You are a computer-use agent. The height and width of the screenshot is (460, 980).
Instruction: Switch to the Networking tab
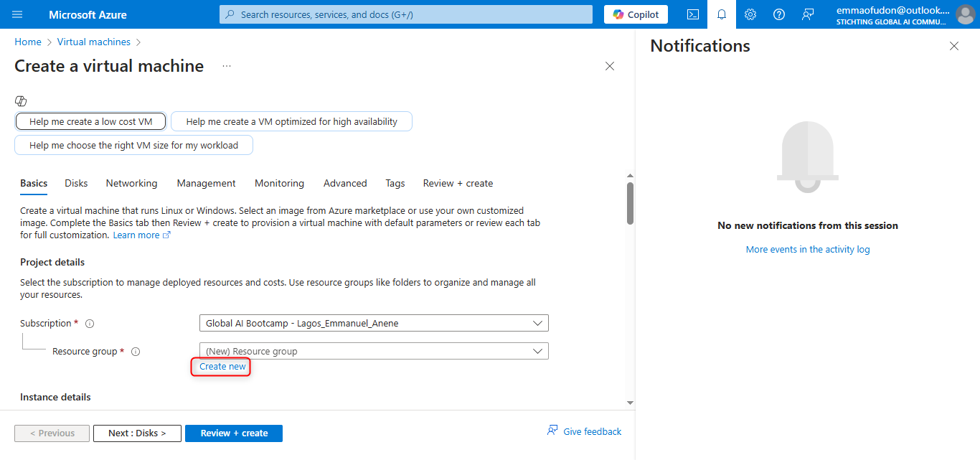(131, 184)
